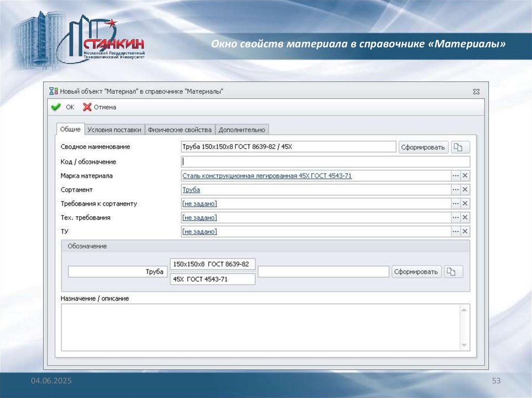Image resolution: width=532 pixels, height=398 pixels.
Task: Open the Физические свойства tab
Action: click(x=180, y=130)
